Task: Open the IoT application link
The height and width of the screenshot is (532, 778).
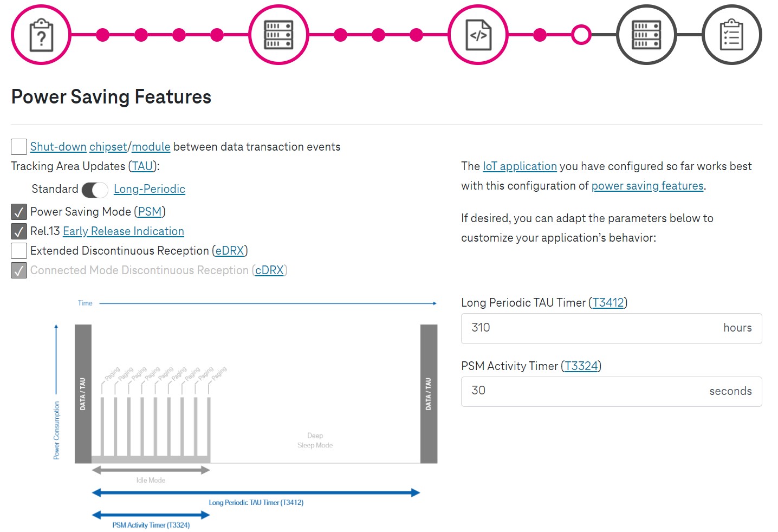Action: pyautogui.click(x=520, y=166)
